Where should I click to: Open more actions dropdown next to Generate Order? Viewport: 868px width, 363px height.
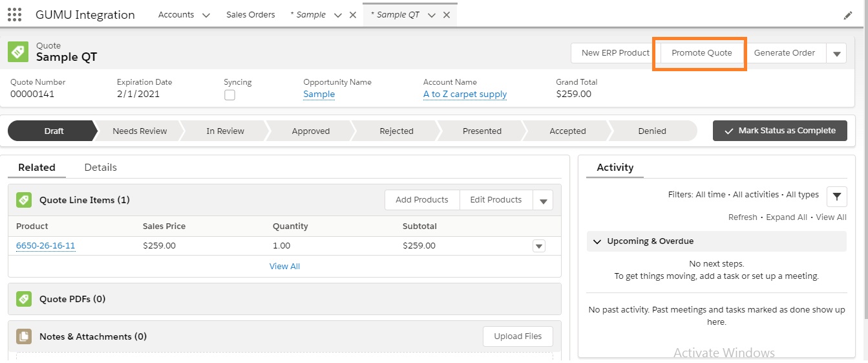click(x=836, y=53)
